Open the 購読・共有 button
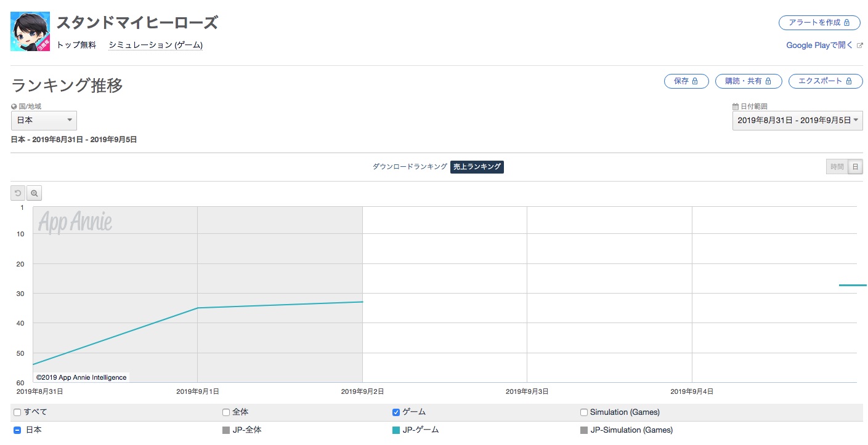The image size is (868, 445). tap(748, 81)
